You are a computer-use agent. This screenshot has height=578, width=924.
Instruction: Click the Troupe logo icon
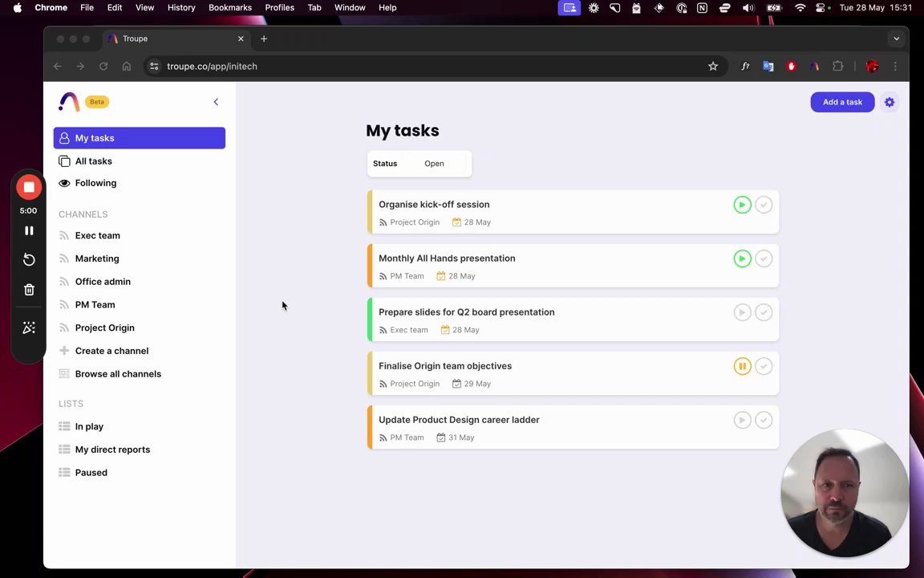69,102
